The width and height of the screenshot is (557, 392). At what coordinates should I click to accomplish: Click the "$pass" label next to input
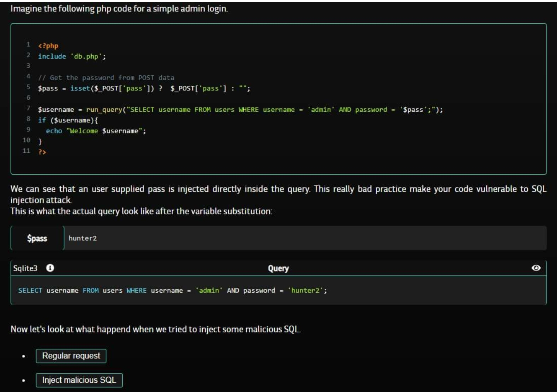[x=37, y=238]
